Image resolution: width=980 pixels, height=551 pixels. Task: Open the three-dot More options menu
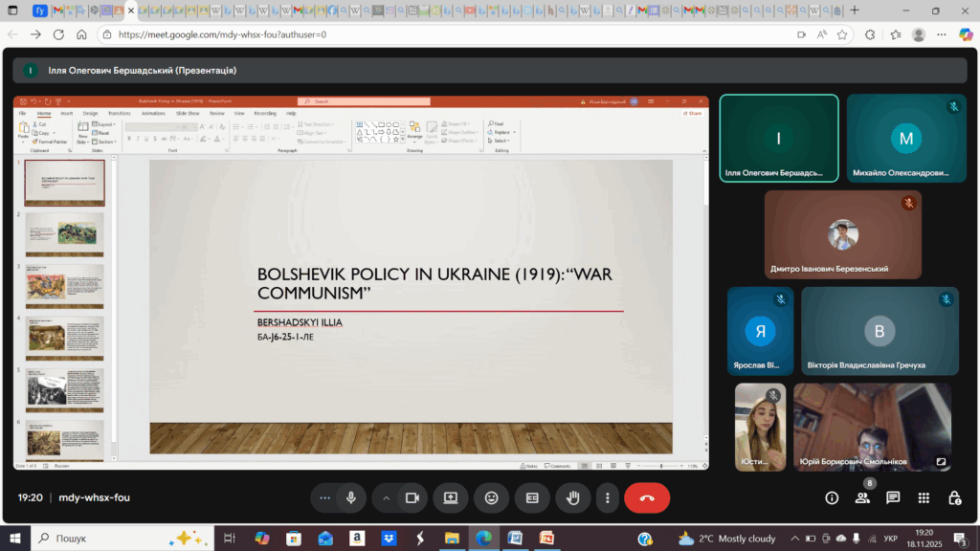click(x=608, y=497)
